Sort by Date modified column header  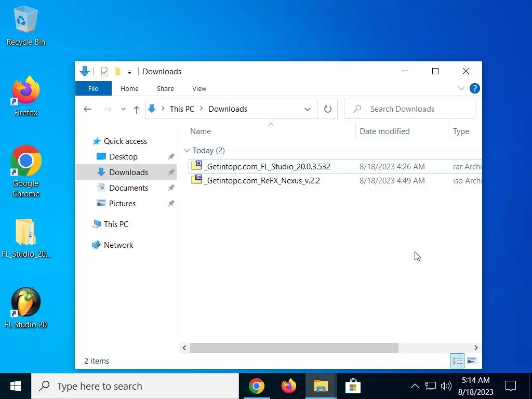click(x=384, y=131)
